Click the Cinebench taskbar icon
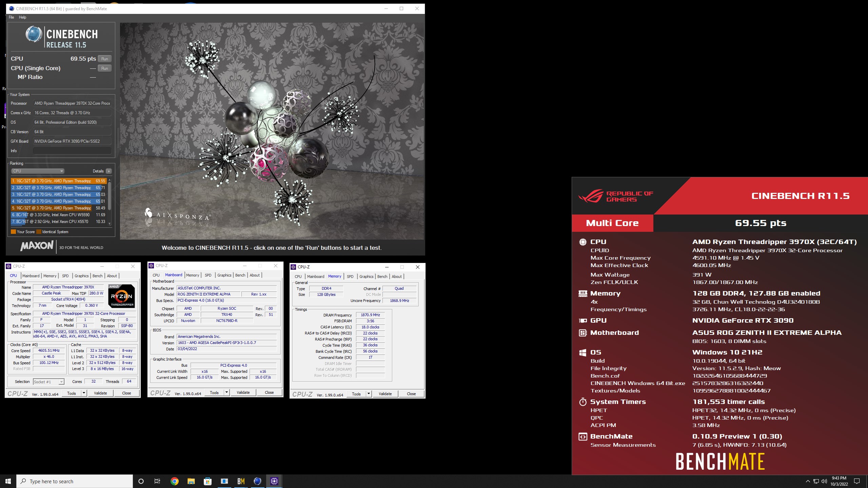 coord(258,481)
